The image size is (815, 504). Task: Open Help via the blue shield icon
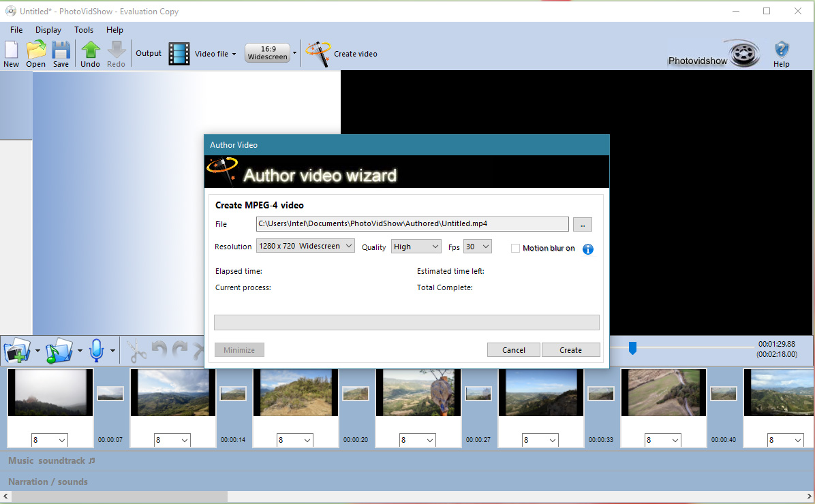point(781,50)
